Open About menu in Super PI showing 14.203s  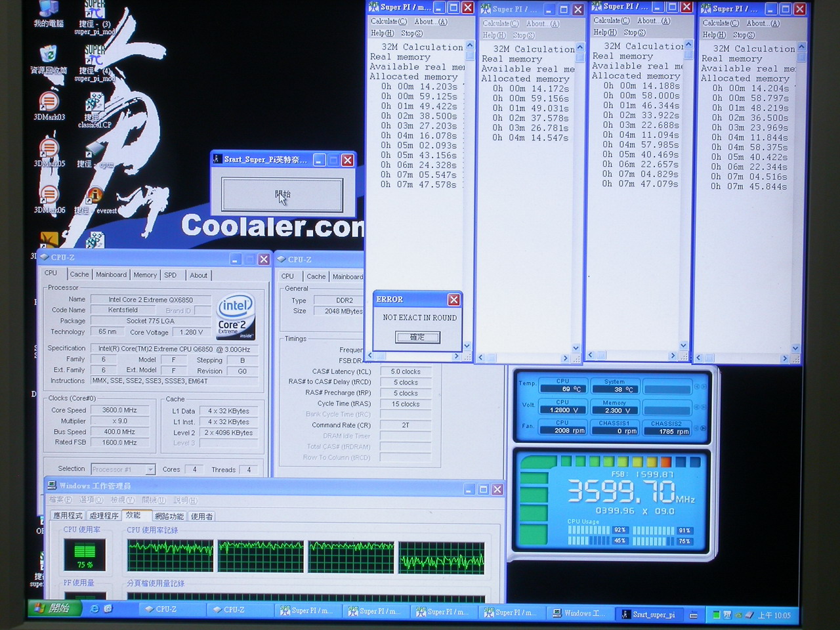pos(430,22)
